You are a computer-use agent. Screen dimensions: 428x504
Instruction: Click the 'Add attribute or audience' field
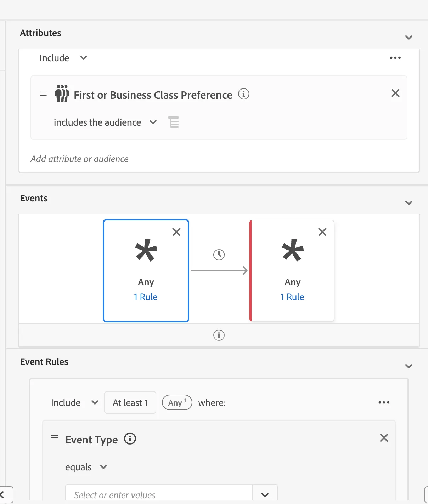click(79, 159)
